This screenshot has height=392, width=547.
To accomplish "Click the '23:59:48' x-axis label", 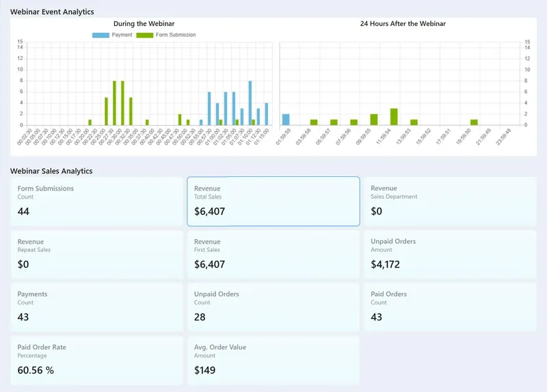I will [x=503, y=137].
